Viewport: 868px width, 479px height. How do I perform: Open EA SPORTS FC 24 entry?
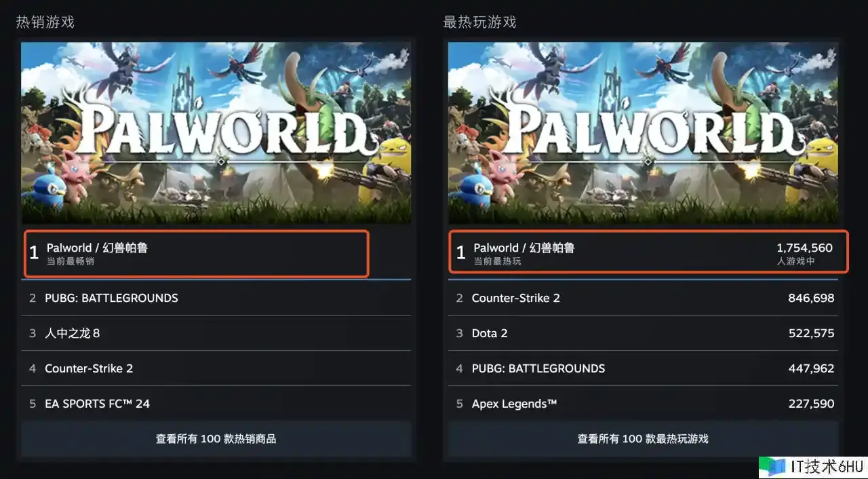coord(216,404)
